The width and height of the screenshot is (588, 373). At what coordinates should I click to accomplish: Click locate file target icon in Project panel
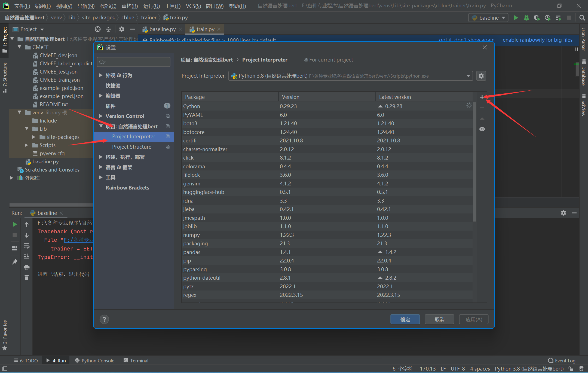(98, 29)
